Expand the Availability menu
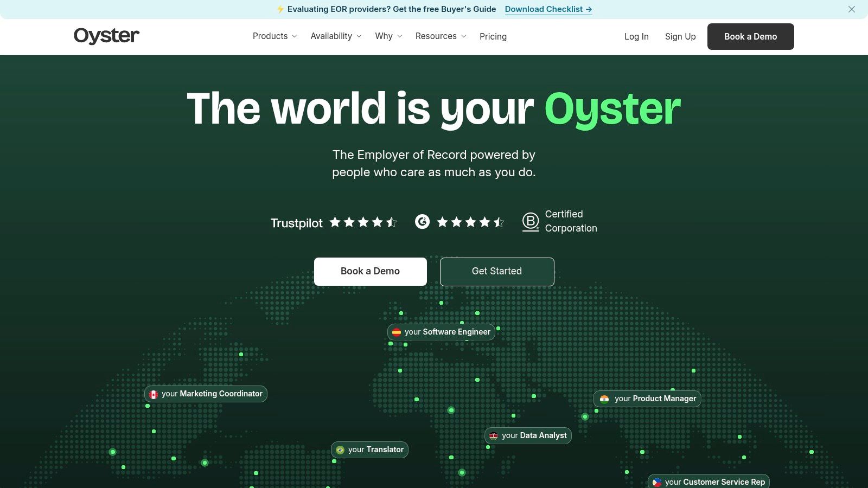Image resolution: width=868 pixels, height=488 pixels. (x=336, y=36)
